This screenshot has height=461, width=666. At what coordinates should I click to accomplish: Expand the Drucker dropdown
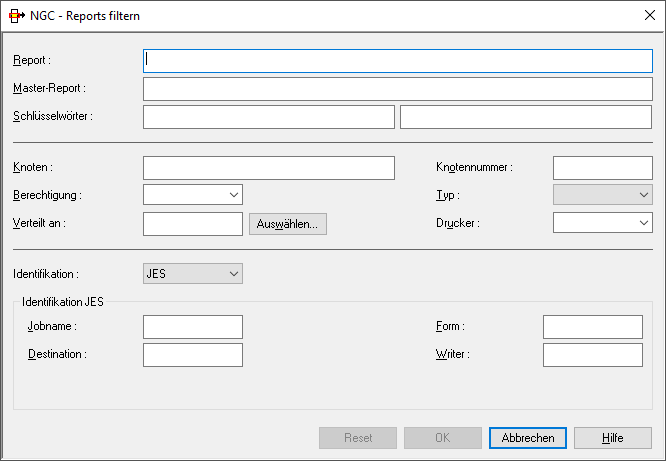603,223
